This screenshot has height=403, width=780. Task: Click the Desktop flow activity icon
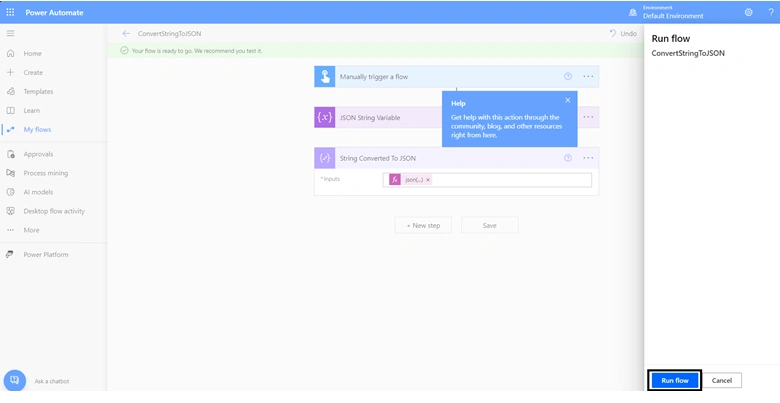coord(10,211)
